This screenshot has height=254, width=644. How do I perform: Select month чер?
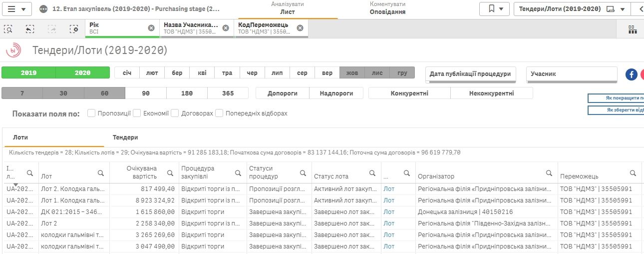252,73
